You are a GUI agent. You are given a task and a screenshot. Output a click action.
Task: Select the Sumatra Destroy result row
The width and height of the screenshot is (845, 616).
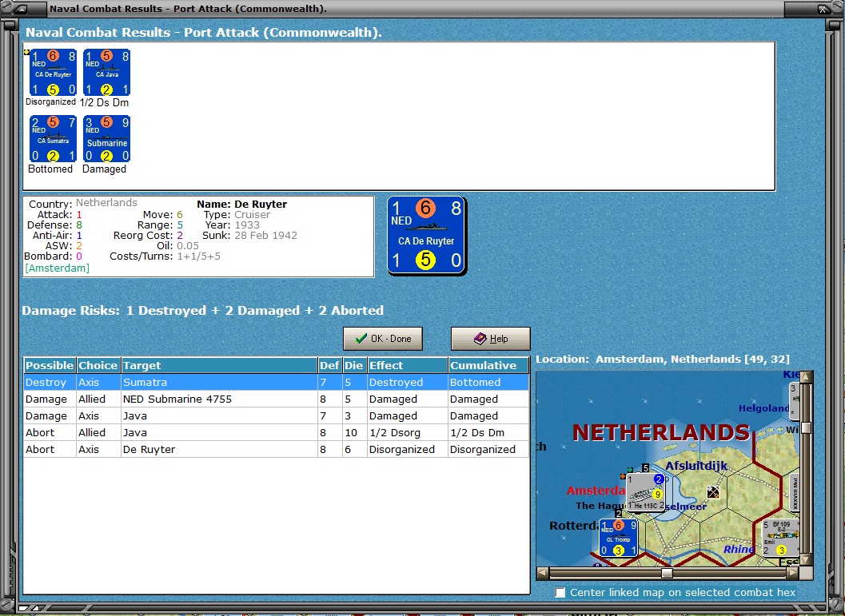pos(276,383)
